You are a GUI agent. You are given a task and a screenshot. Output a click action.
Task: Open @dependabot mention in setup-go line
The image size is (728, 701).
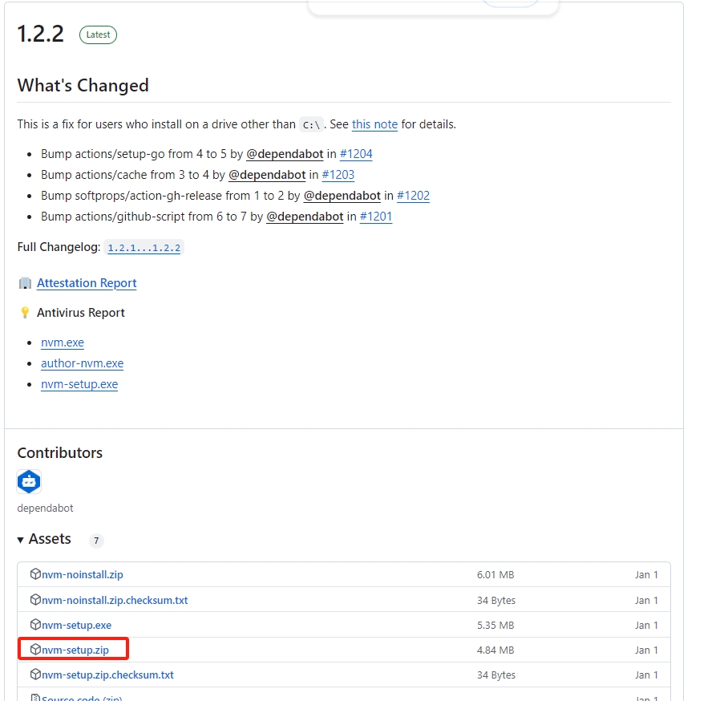pyautogui.click(x=285, y=154)
